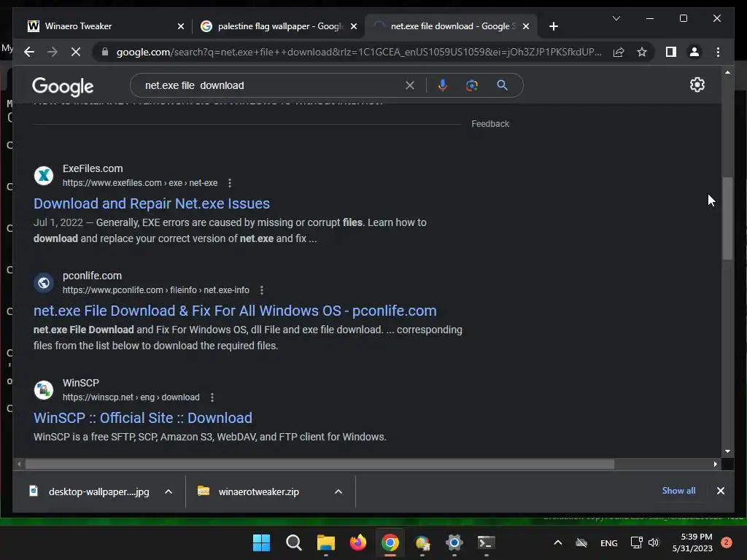
Task: Click the WinSCP site name
Action: (x=81, y=383)
